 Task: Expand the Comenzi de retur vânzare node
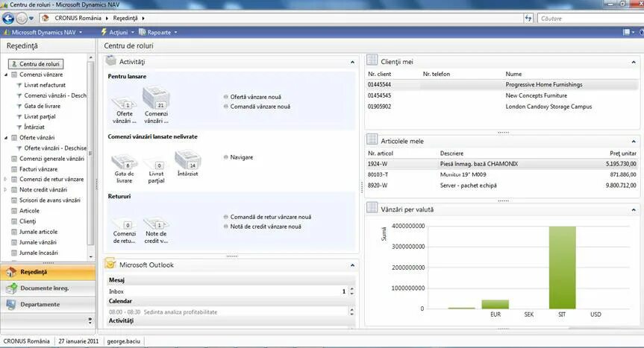[5, 179]
